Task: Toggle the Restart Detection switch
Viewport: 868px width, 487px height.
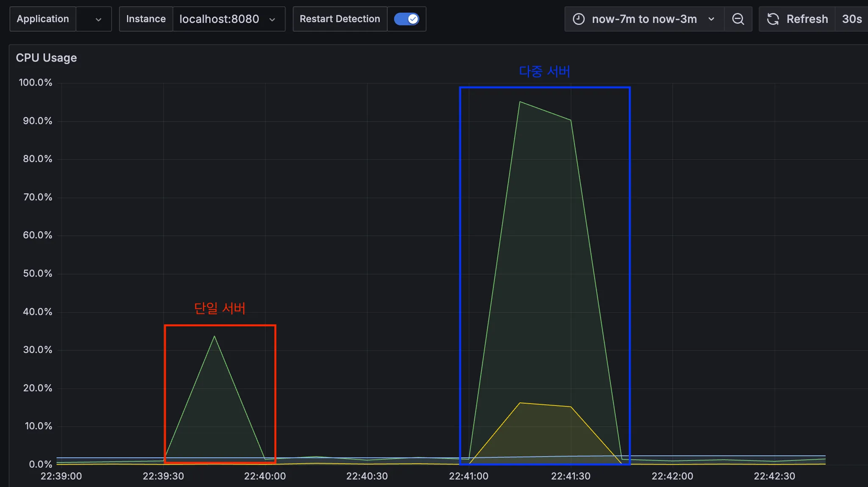Action: [x=406, y=19]
